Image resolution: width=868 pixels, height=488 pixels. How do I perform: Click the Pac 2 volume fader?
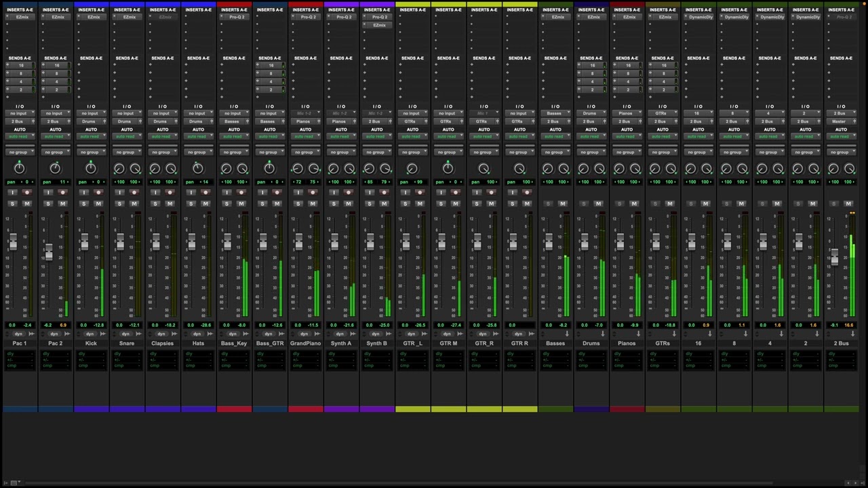point(48,252)
